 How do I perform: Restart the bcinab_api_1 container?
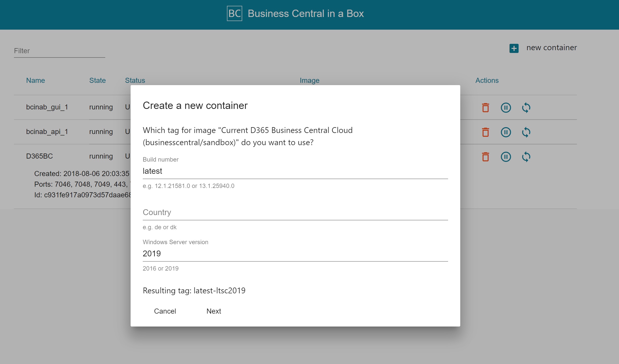click(x=526, y=132)
